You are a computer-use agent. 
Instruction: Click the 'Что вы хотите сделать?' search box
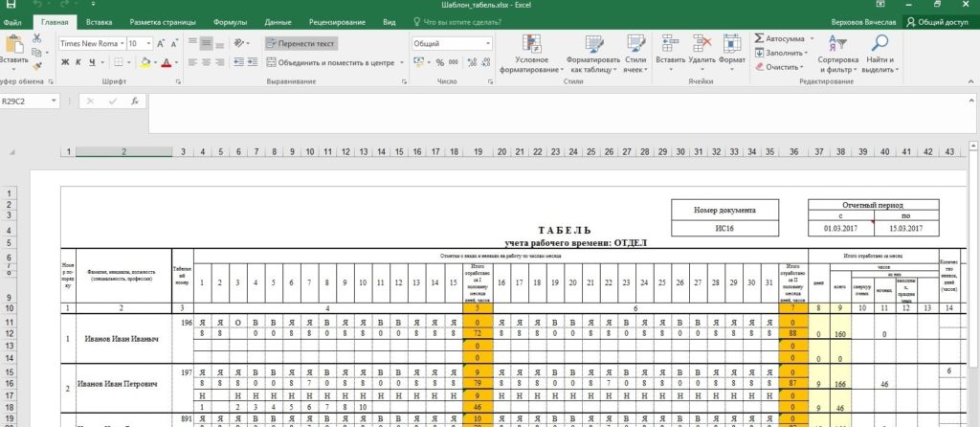457,23
